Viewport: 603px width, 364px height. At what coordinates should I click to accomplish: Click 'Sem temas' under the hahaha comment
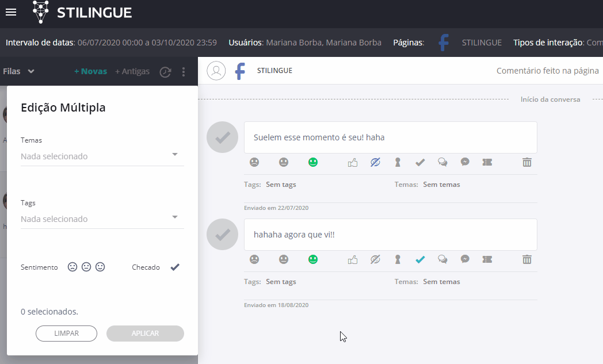click(x=441, y=282)
